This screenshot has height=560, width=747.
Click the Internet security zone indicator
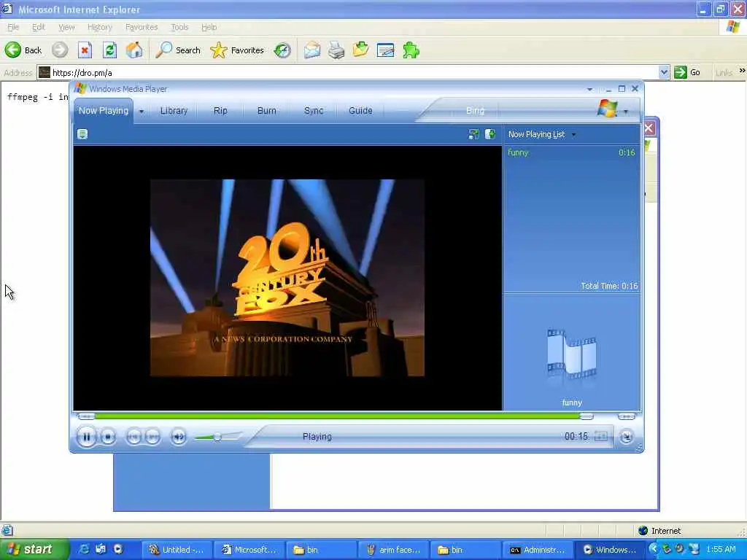point(659,531)
